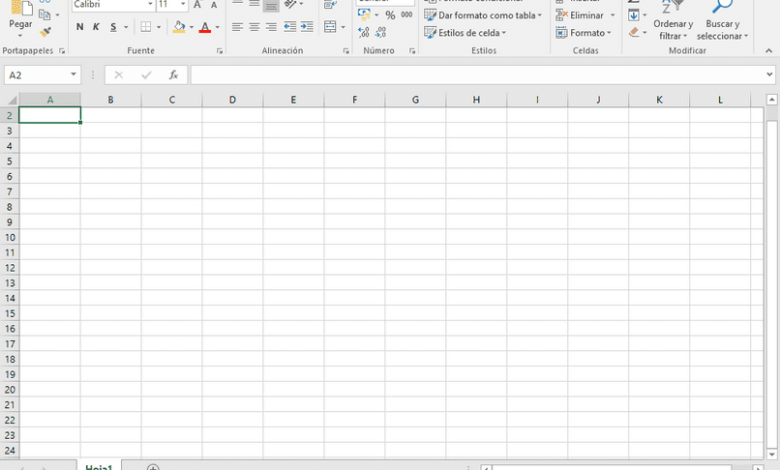Open the Name Box dropdown arrow
Screen dimensions: 780x470
[73, 75]
